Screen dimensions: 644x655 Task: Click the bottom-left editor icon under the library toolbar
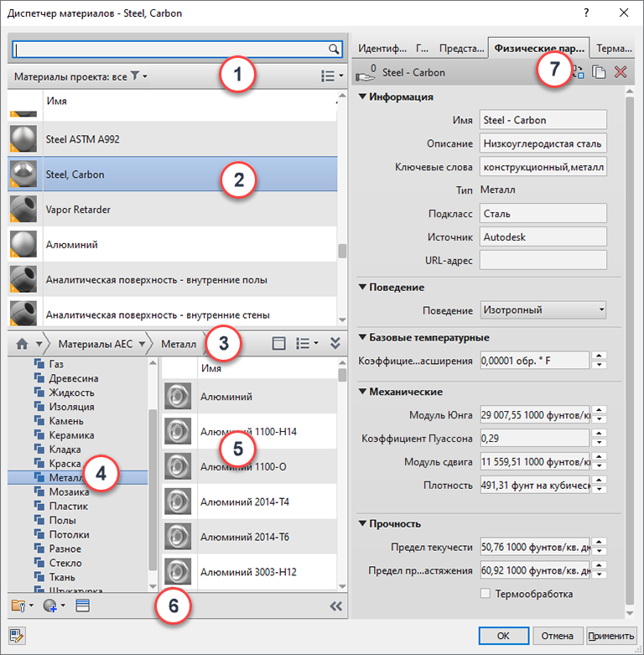coord(16,636)
